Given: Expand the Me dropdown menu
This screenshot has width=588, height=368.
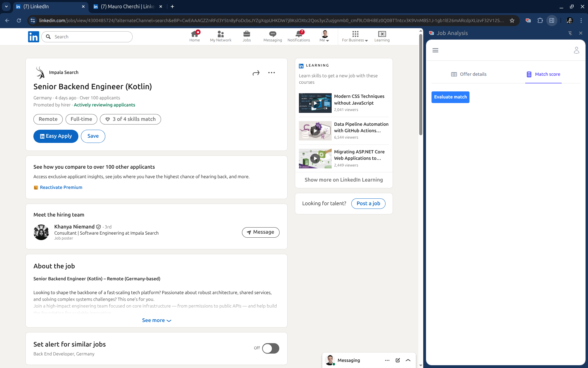Looking at the screenshot, I should click(324, 36).
